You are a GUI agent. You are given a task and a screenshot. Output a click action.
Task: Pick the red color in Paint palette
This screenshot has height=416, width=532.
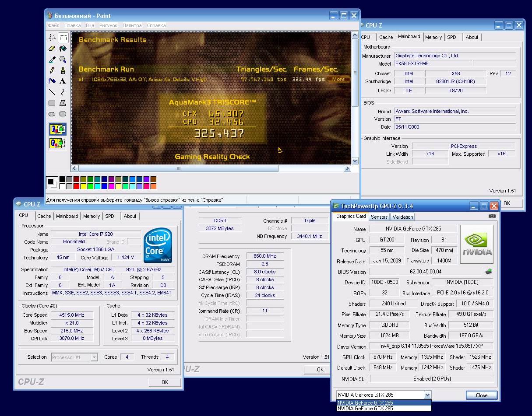[x=77, y=186]
